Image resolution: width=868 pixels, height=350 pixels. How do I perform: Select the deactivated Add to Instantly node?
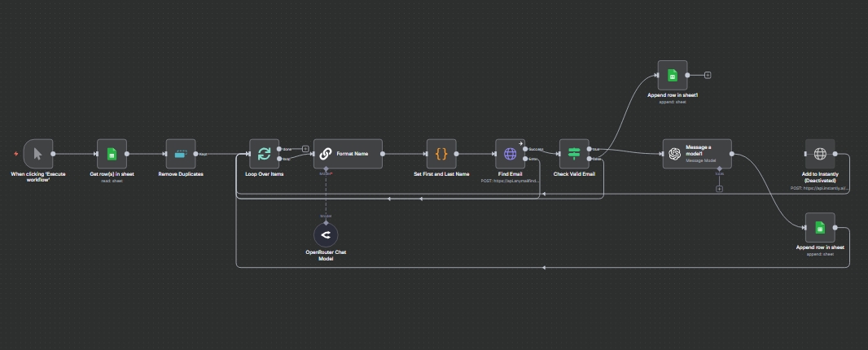click(x=820, y=154)
